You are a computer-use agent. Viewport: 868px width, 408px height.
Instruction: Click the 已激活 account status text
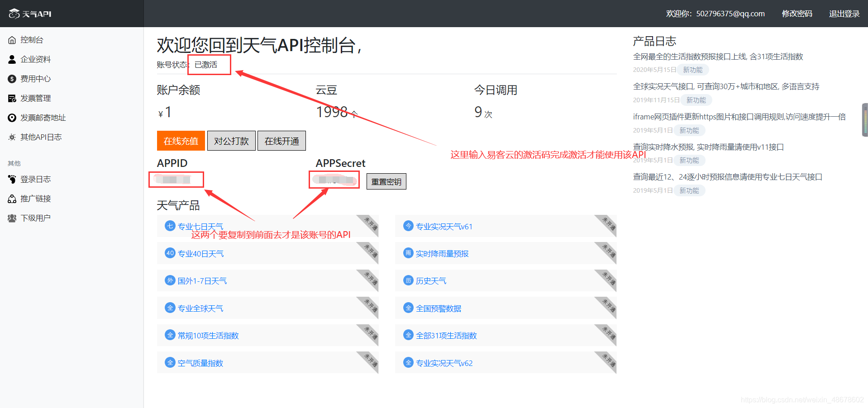[x=206, y=65]
